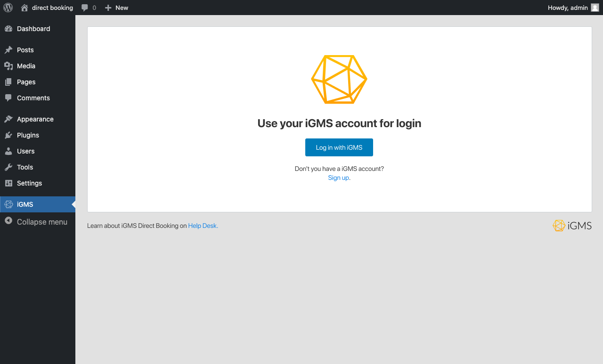Click the Posts pushpin icon

click(8, 50)
